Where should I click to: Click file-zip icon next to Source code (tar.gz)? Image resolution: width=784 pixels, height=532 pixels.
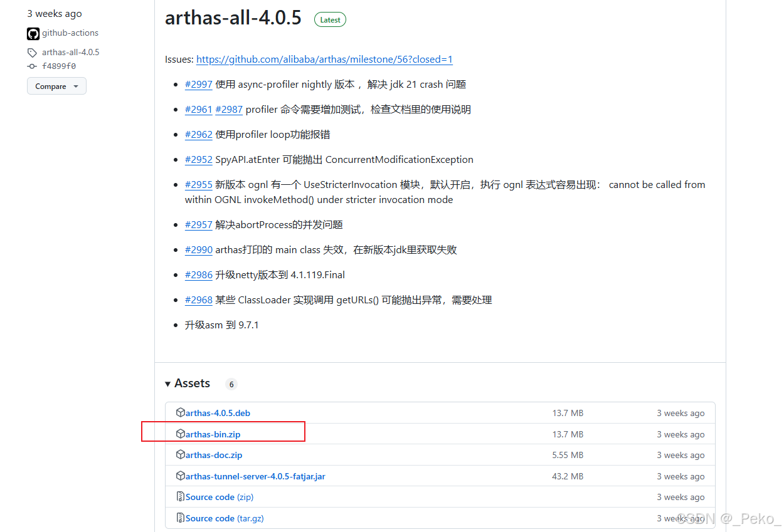(x=181, y=518)
